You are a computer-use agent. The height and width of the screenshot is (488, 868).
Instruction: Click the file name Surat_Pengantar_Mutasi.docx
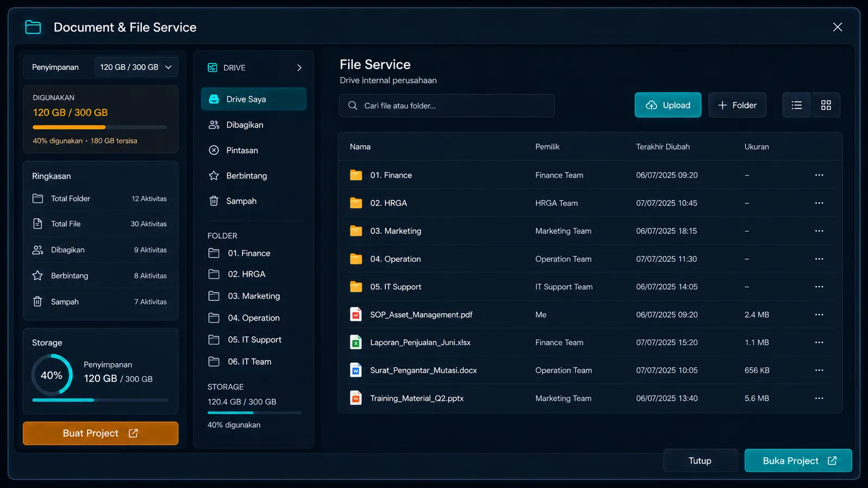[423, 370]
